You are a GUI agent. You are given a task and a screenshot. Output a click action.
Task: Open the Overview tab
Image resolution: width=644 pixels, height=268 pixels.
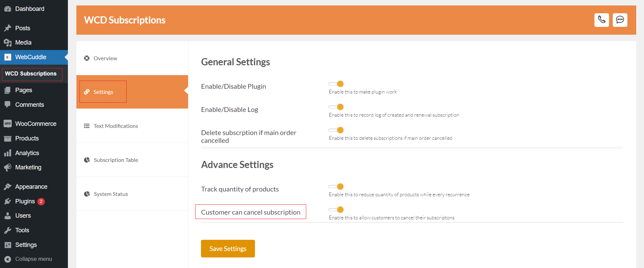(x=132, y=58)
